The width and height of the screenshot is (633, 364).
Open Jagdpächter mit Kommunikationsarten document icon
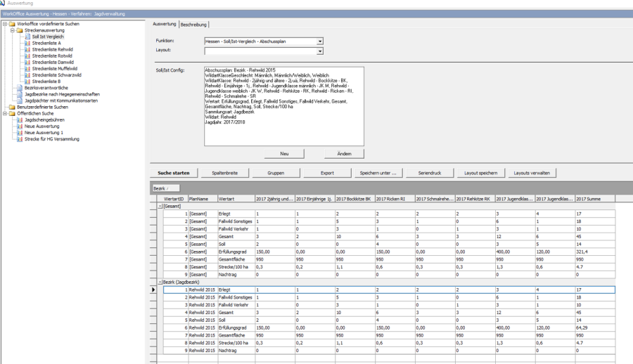pos(20,100)
